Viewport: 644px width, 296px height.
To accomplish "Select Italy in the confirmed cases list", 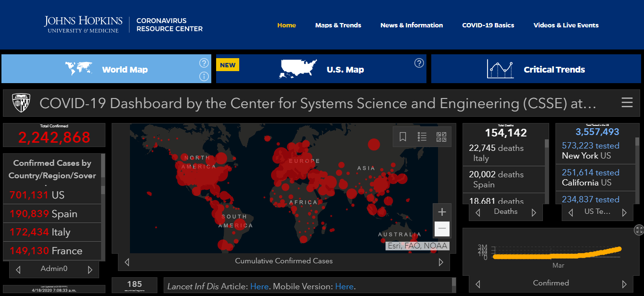I will point(52,232).
